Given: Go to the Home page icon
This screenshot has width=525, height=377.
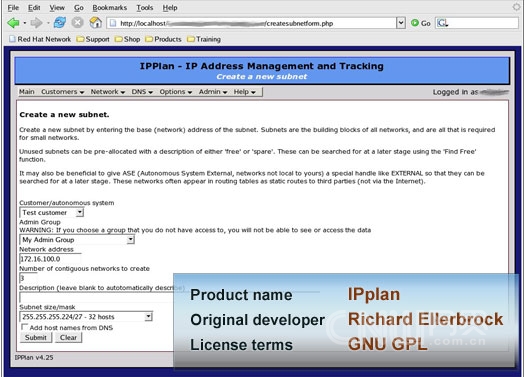Looking at the screenshot, I should point(95,23).
